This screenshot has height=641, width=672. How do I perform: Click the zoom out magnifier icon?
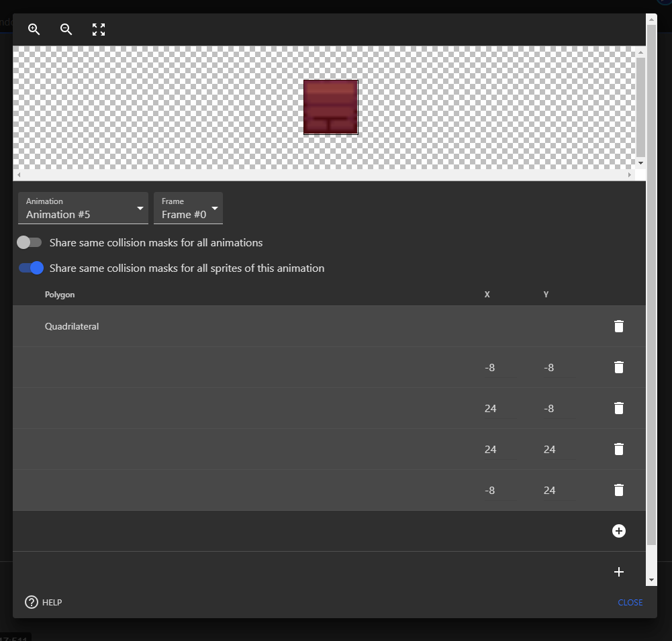(x=66, y=30)
